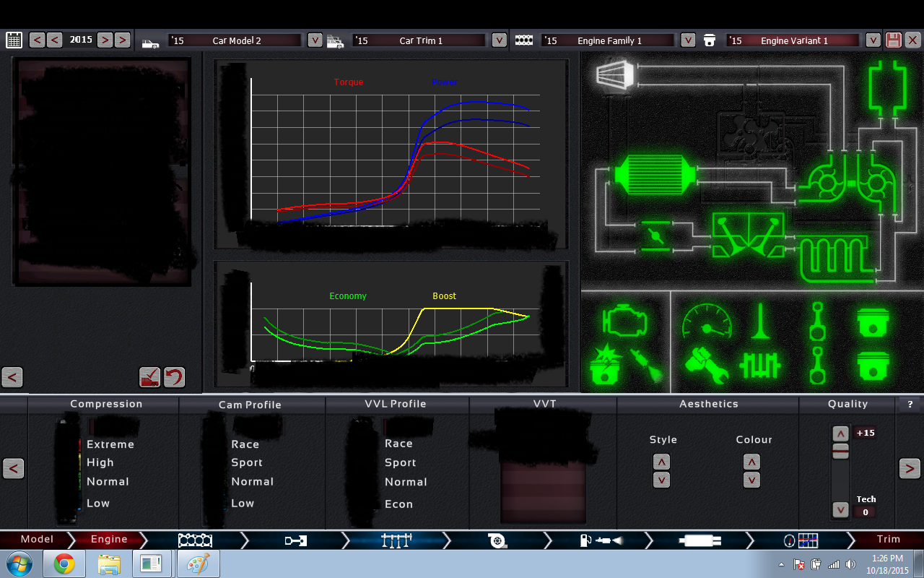Open the Car Model 2 dropdown arrow
This screenshot has height=578, width=924.
click(315, 40)
